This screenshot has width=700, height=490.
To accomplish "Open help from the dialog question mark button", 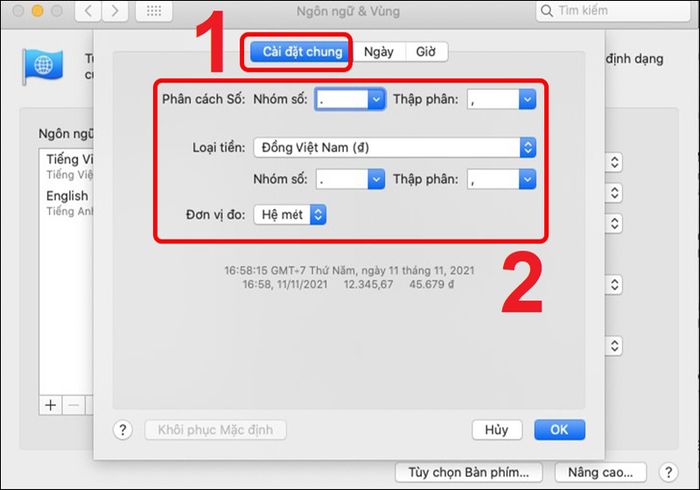I will pyautogui.click(x=123, y=430).
